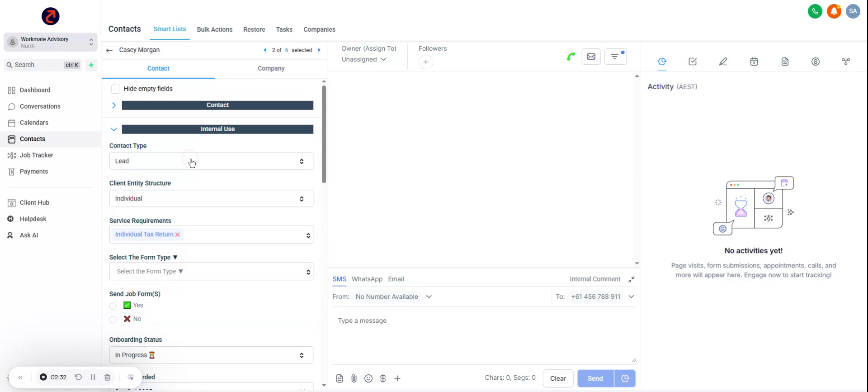
Task: Click the green phone dialer icon
Action: pyautogui.click(x=815, y=11)
